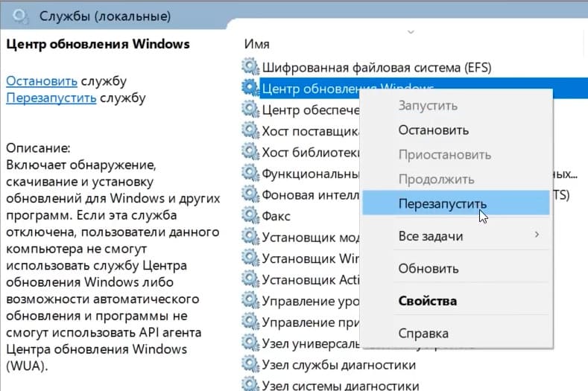Choose Остановить in the context menu
This screenshot has width=588, height=391.
pyautogui.click(x=455, y=130)
